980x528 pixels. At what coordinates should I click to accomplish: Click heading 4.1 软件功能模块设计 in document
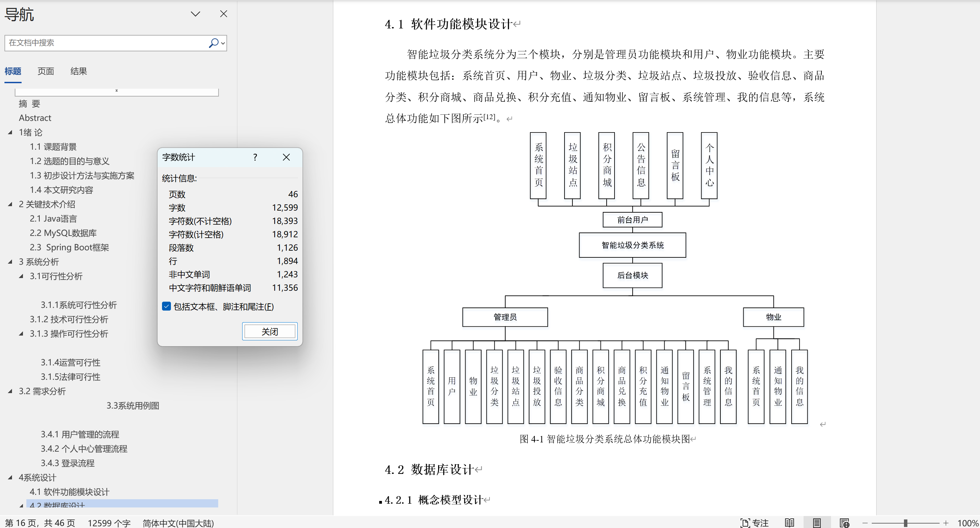click(x=449, y=24)
